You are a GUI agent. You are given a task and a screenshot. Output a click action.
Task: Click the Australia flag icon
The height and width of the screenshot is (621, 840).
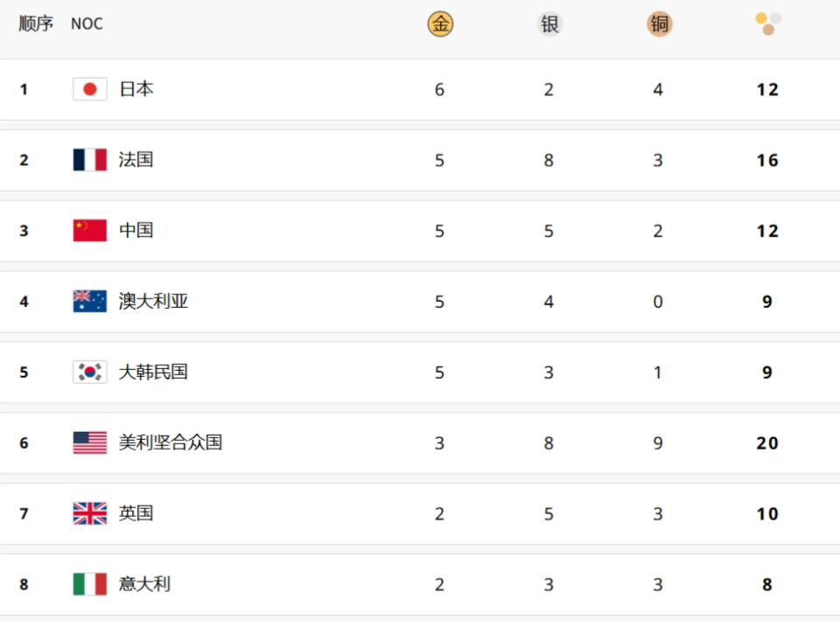[89, 301]
